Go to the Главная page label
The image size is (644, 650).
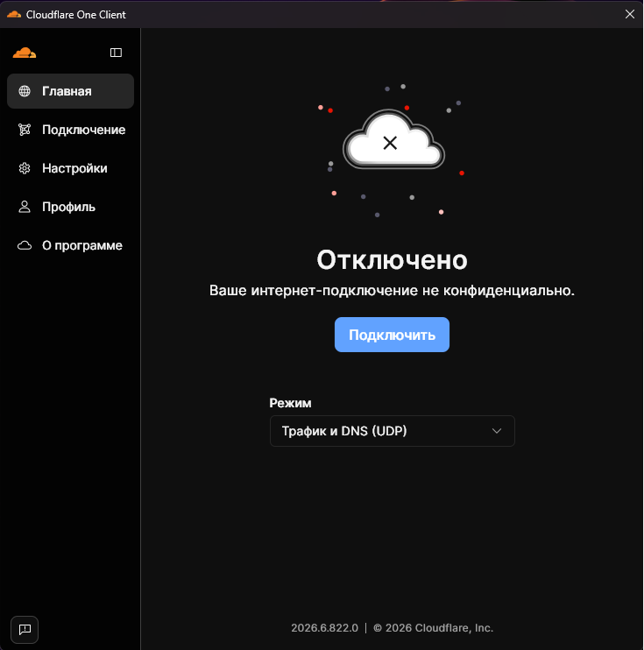[x=67, y=91]
